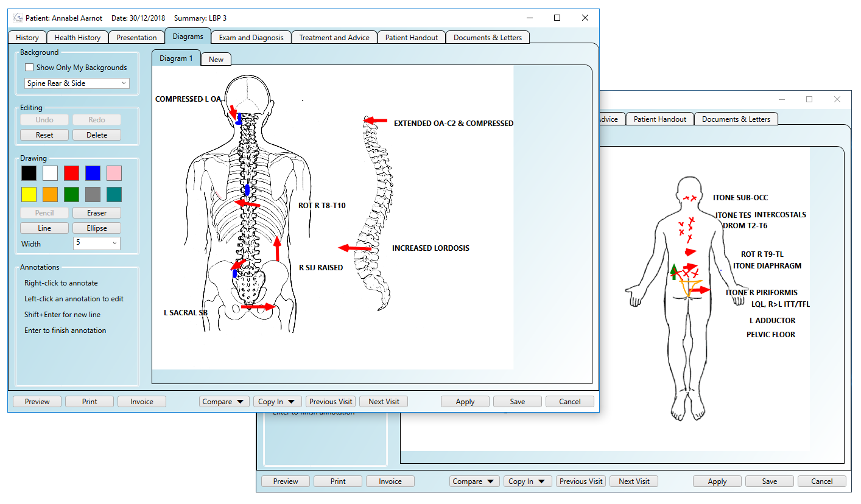This screenshot has width=861, height=504.
Task: Click ITONE DIAPHRAGM annotation in back window
Action: [x=767, y=266]
